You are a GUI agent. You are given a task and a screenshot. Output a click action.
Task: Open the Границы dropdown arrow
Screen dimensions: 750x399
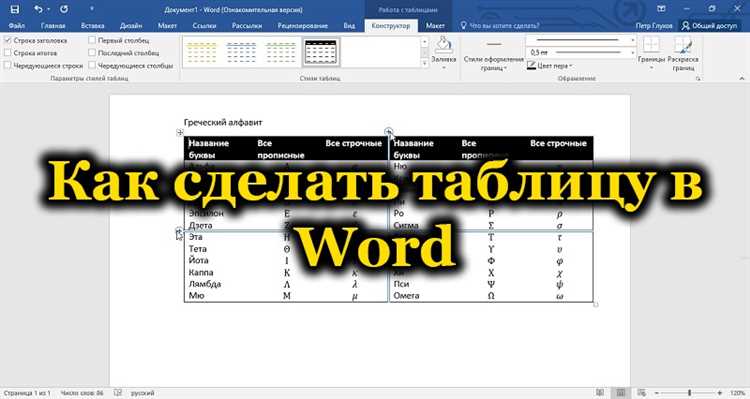coord(651,67)
